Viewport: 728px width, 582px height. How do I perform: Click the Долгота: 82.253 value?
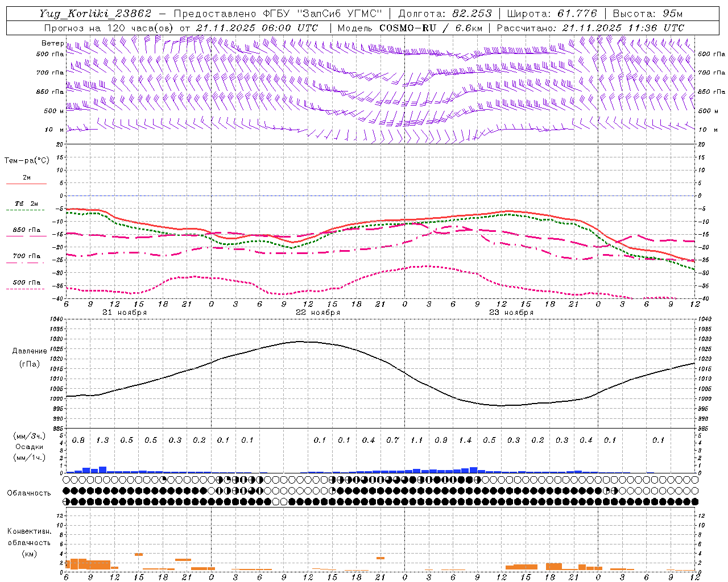point(445,14)
